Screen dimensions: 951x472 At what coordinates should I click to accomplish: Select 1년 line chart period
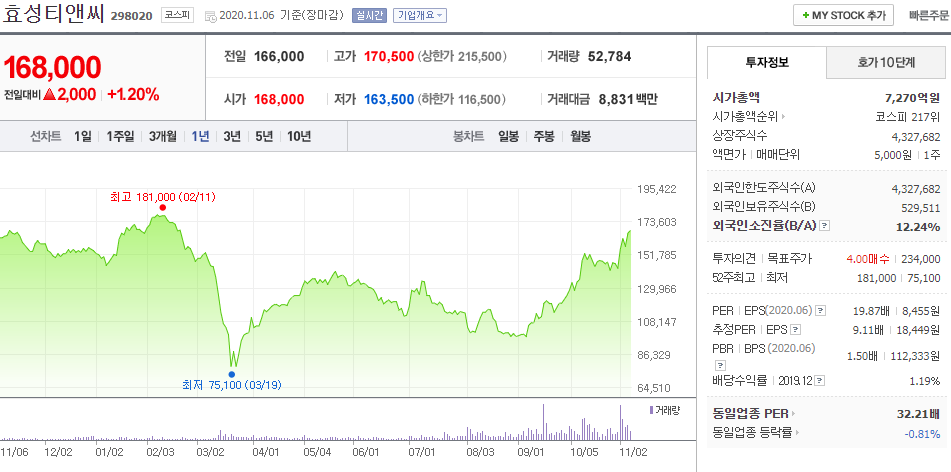pyautogui.click(x=200, y=137)
